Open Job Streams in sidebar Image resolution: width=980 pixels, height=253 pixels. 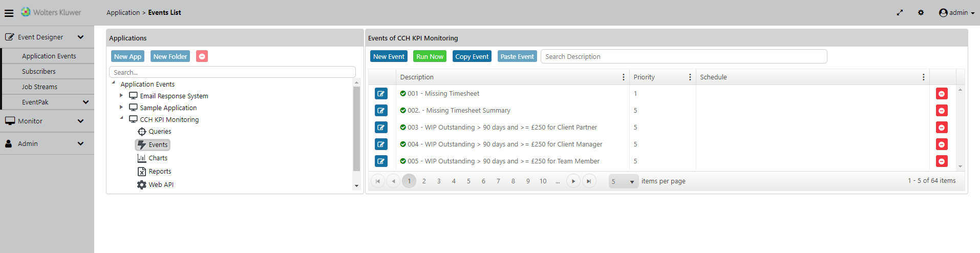pos(39,87)
